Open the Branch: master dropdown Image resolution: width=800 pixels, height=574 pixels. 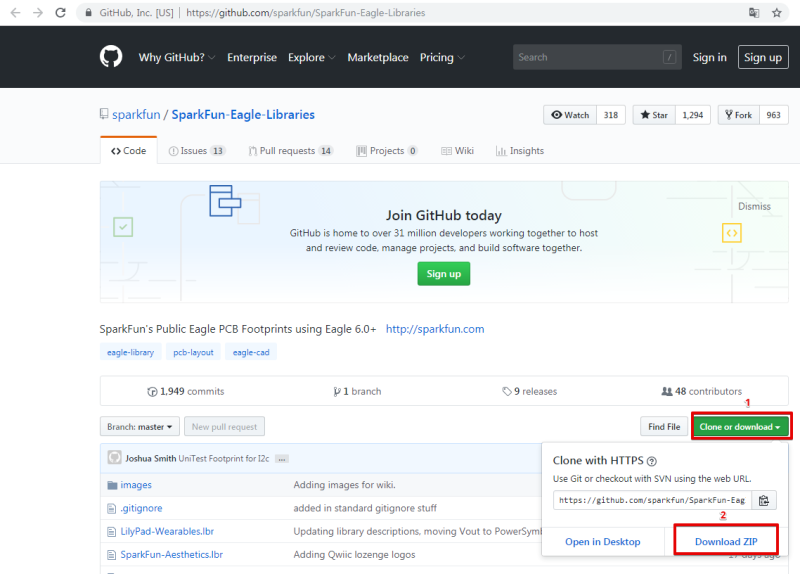coord(140,427)
